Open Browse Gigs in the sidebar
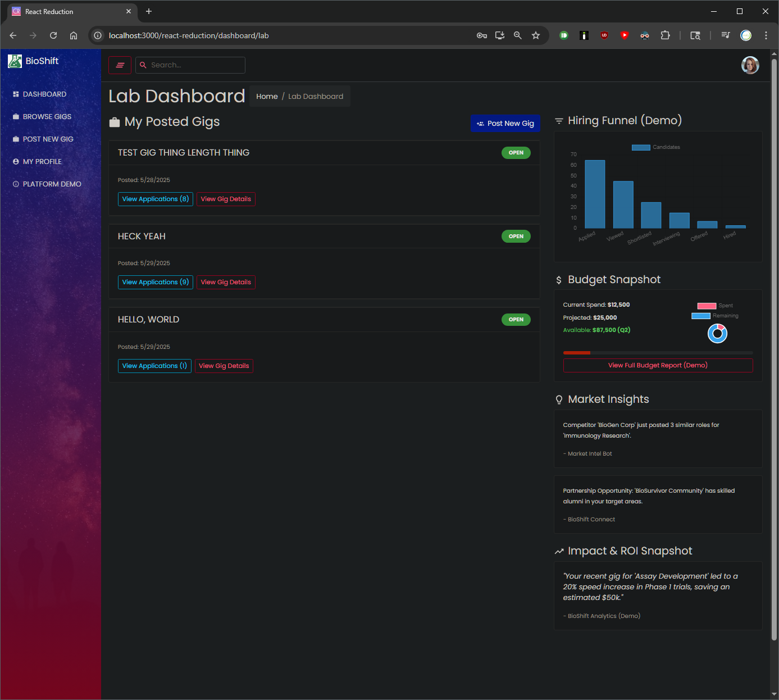Viewport: 779px width, 700px height. (x=47, y=117)
